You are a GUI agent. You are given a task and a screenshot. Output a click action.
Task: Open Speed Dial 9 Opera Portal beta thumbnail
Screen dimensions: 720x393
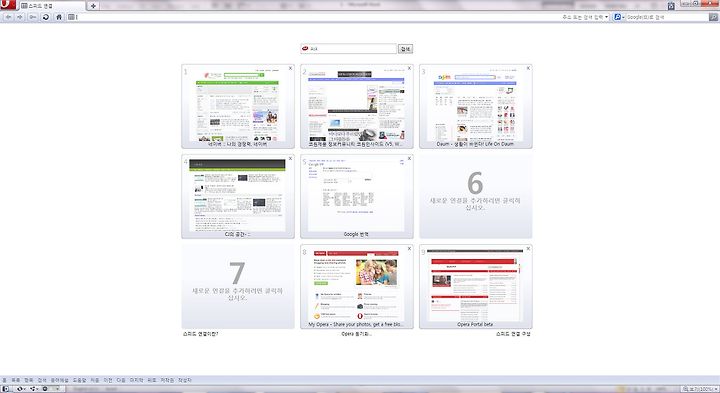click(476, 286)
